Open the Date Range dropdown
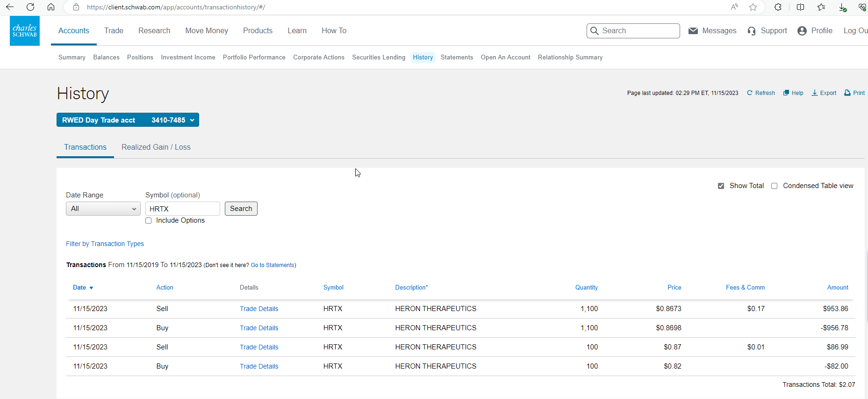The image size is (868, 399). coord(103,209)
